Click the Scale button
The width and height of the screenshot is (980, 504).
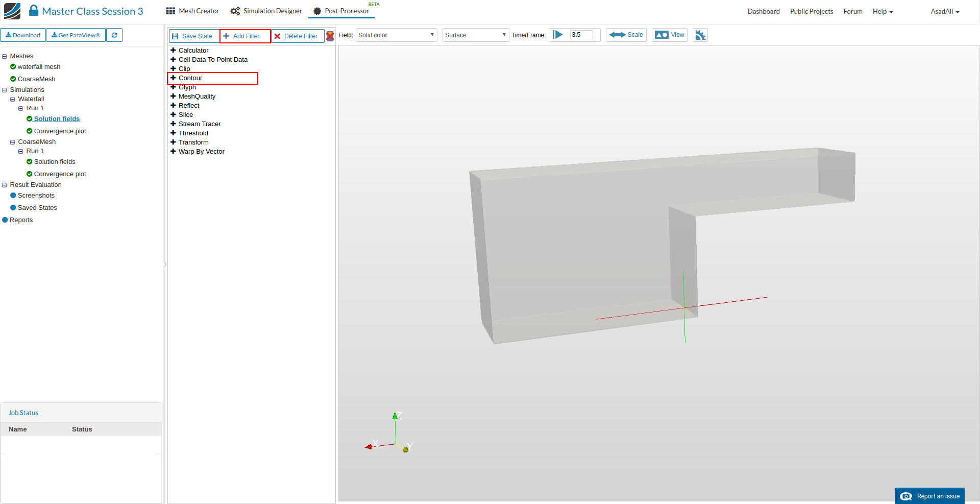tap(626, 35)
